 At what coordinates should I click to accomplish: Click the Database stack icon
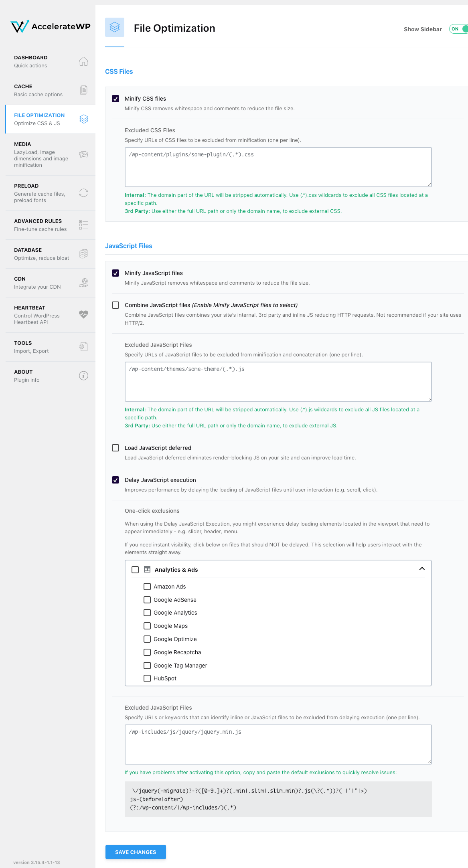(83, 254)
